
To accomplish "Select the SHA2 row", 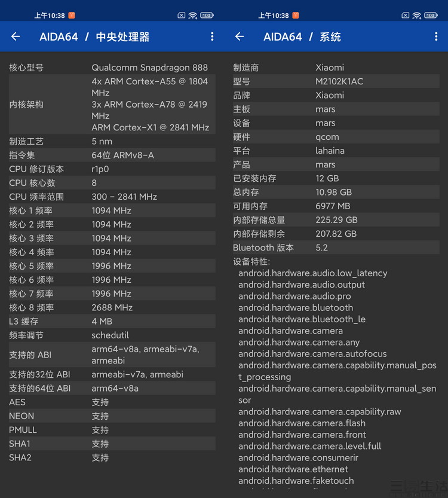I will coord(112,457).
